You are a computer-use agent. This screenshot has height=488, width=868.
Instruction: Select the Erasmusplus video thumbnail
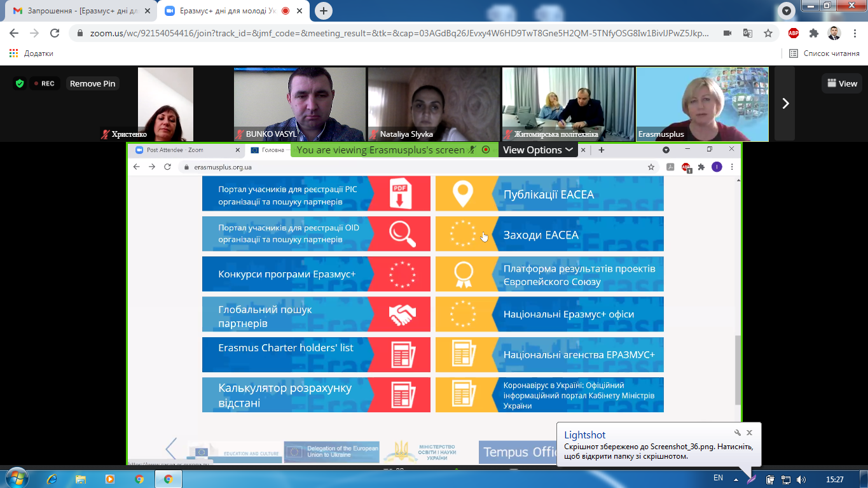[x=703, y=104]
